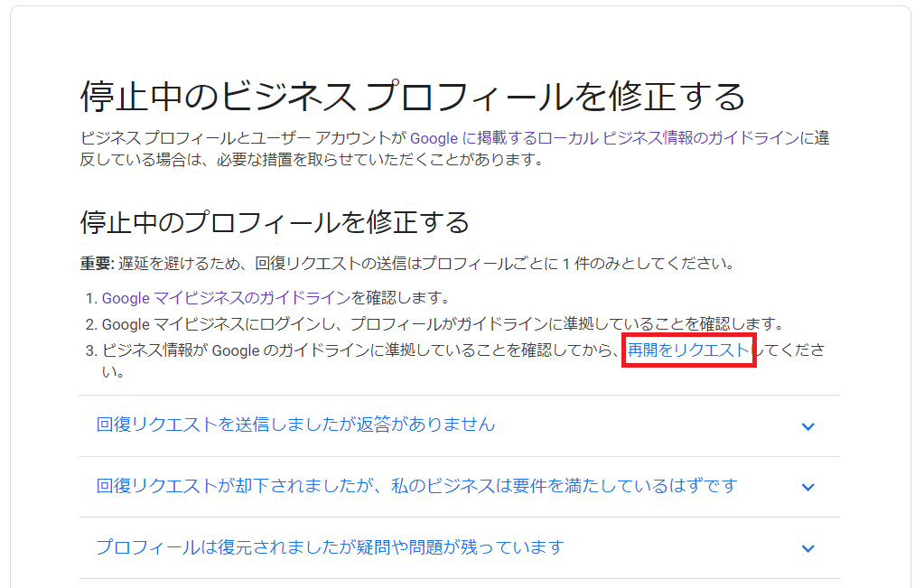
Task: Click the intro text 必要な措置を取らせていただくことがあります
Action: point(379,160)
